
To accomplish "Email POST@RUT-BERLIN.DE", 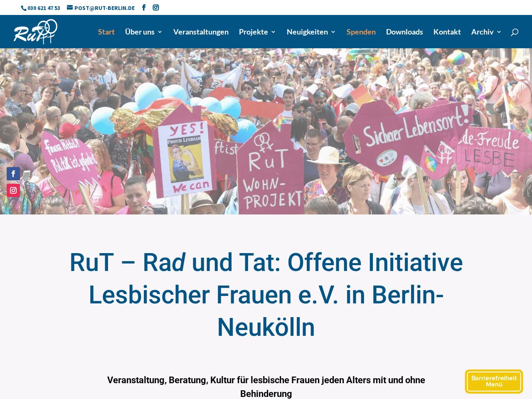I will (x=104, y=8).
